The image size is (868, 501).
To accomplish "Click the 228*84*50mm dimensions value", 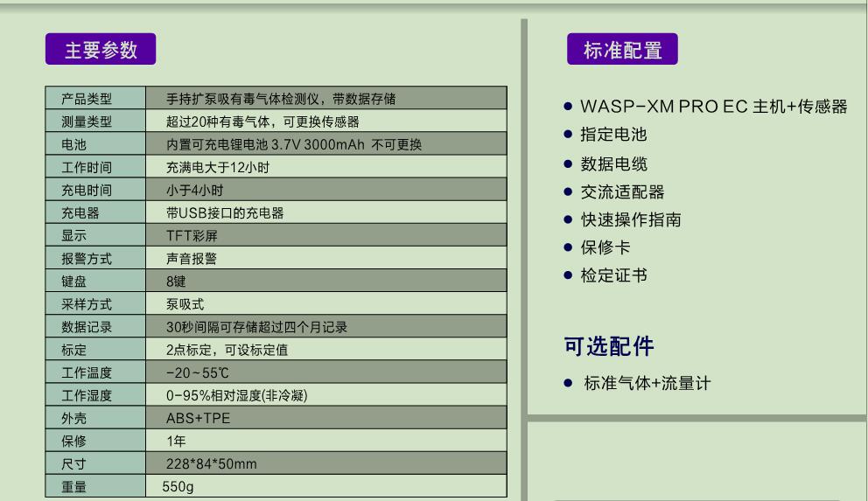I will (211, 463).
